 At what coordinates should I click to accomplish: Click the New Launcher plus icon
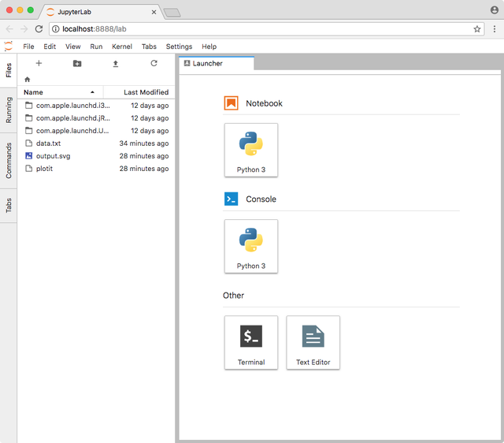pos(39,63)
